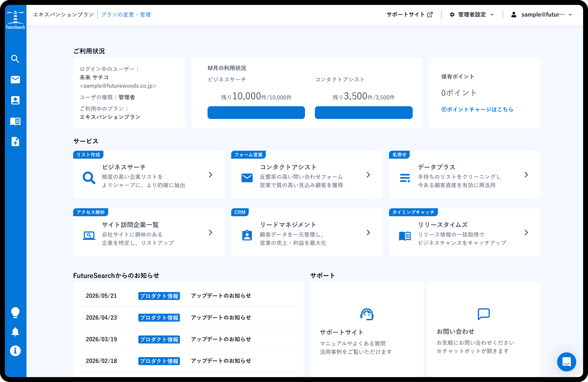Screen dimensions: 588x382
Task: Click the lightbulb icon in sidebar
Action: (x=15, y=313)
